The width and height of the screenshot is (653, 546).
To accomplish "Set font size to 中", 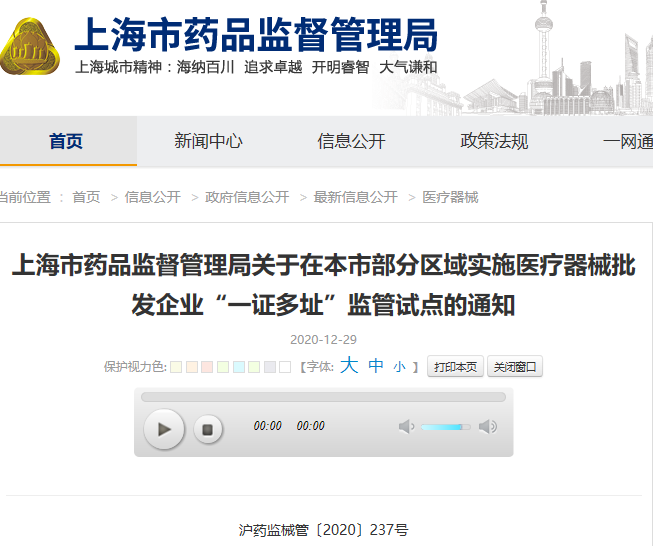I will [x=376, y=366].
